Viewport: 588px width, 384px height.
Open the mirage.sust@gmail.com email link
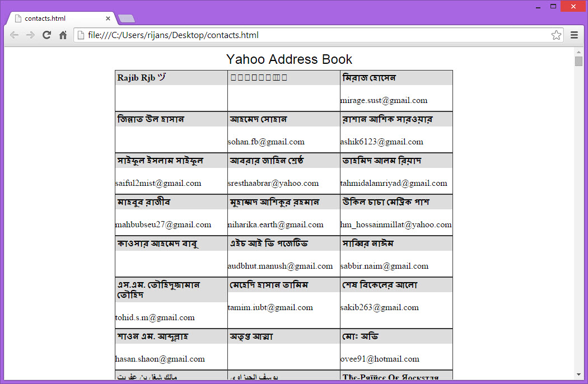coord(384,100)
